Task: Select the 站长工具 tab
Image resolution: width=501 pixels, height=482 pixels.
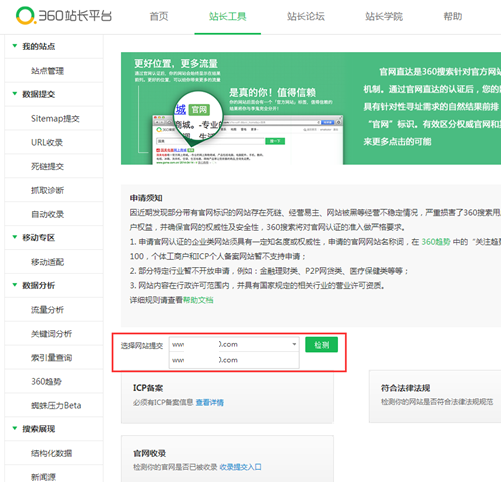Action: [x=228, y=16]
